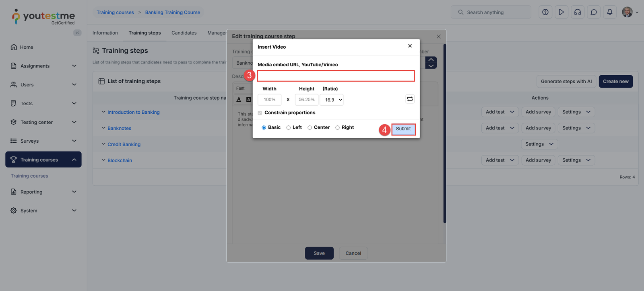Collapse the sidebar with double-chevron icon
This screenshot has height=291, width=644.
(x=77, y=33)
